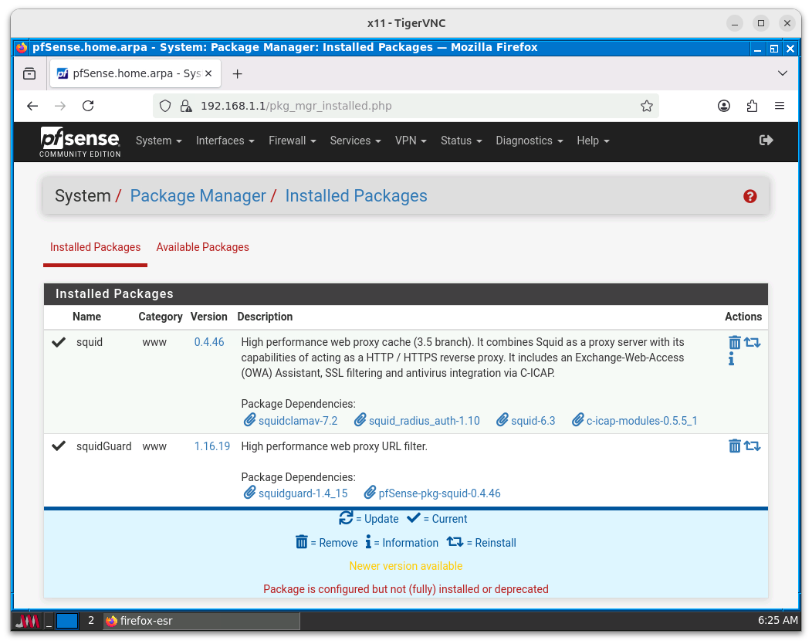Switch to Available Packages tab
Viewport: 812px width, 644px height.
coord(202,247)
